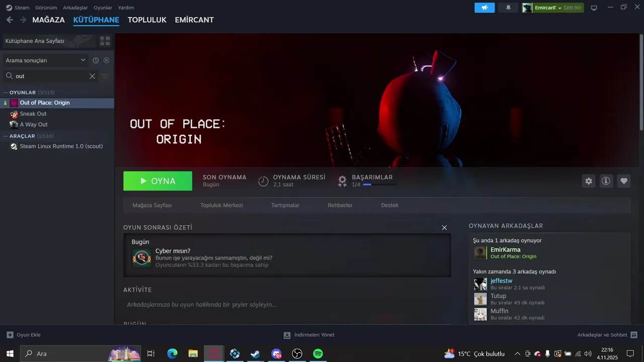Show hidden system tray icons
This screenshot has width=644, height=362.
click(518, 353)
